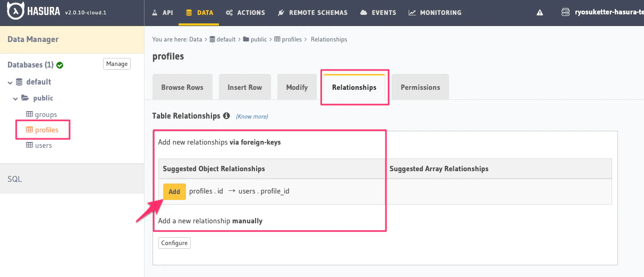
Task: Click the default database icon
Action: click(x=20, y=82)
